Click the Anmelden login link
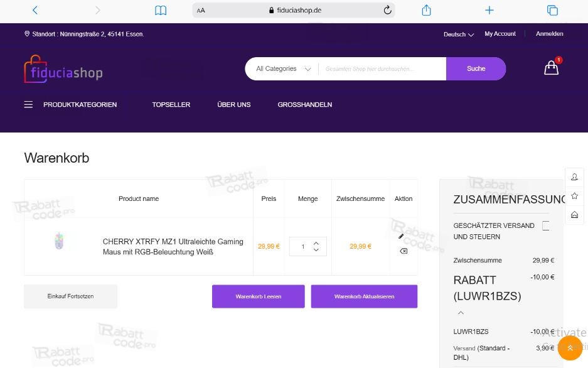Image resolution: width=588 pixels, height=368 pixels. coord(549,34)
